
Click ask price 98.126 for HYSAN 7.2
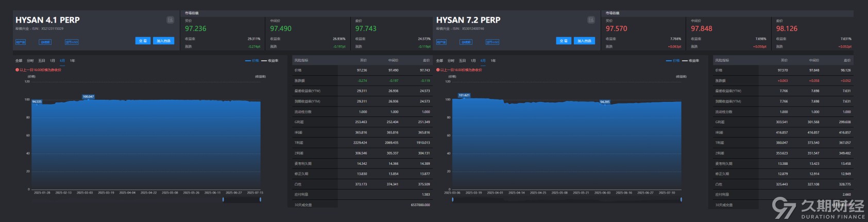coord(787,29)
